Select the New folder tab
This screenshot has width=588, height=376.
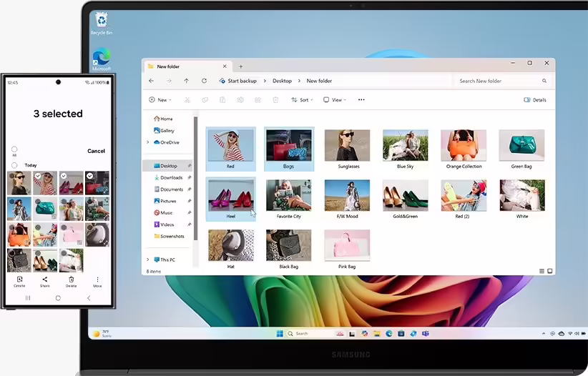187,66
